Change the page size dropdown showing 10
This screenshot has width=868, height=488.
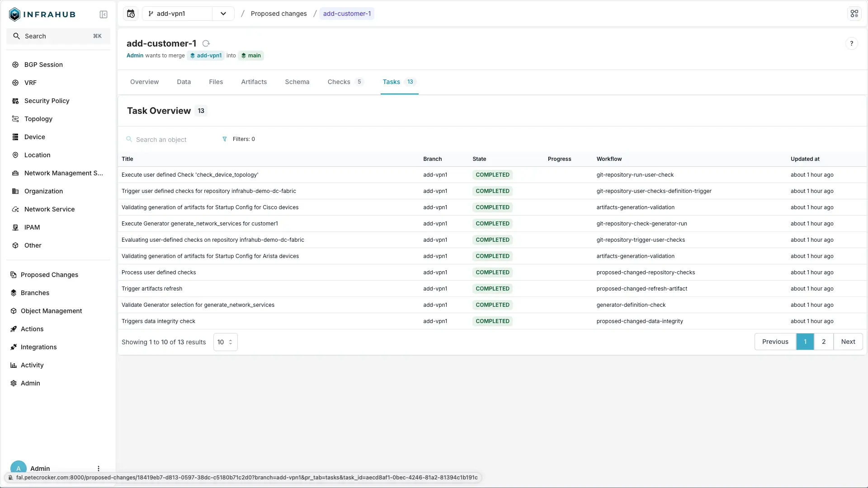click(x=225, y=342)
